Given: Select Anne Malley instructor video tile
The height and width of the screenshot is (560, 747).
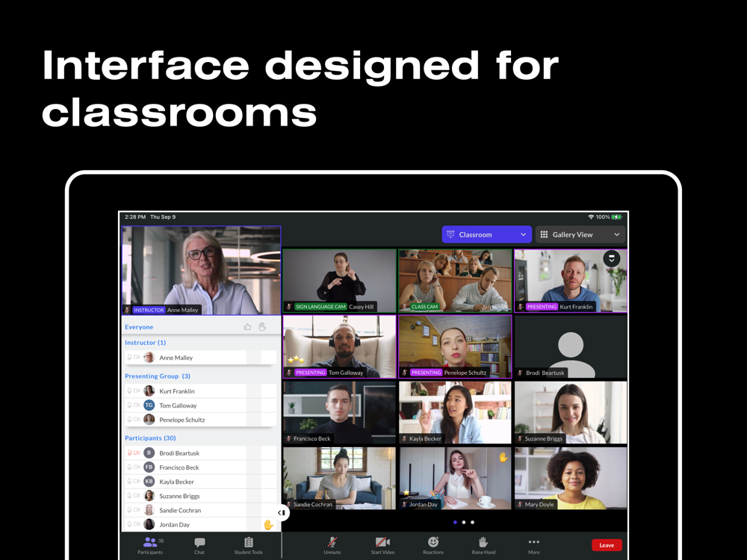Looking at the screenshot, I should 202,270.
